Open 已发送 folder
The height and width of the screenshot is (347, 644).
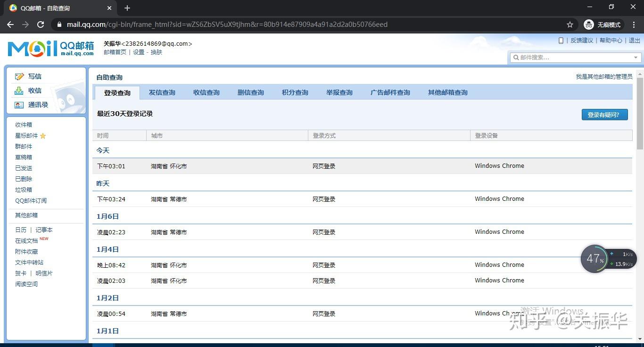[x=24, y=168]
